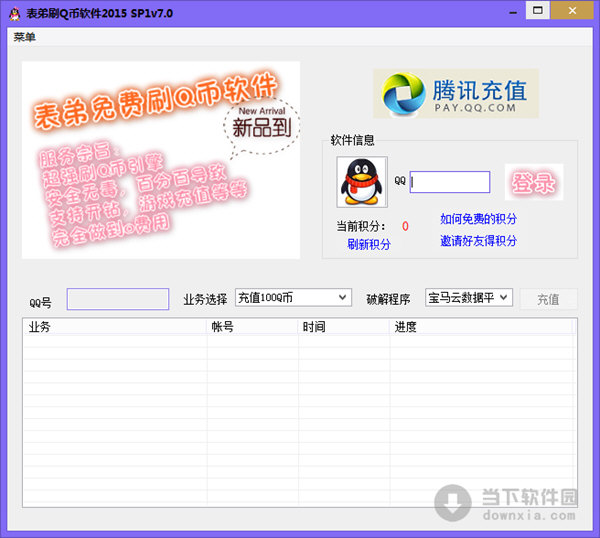Focus the QQ input field in 软件信息
The width and height of the screenshot is (600, 538).
[450, 182]
